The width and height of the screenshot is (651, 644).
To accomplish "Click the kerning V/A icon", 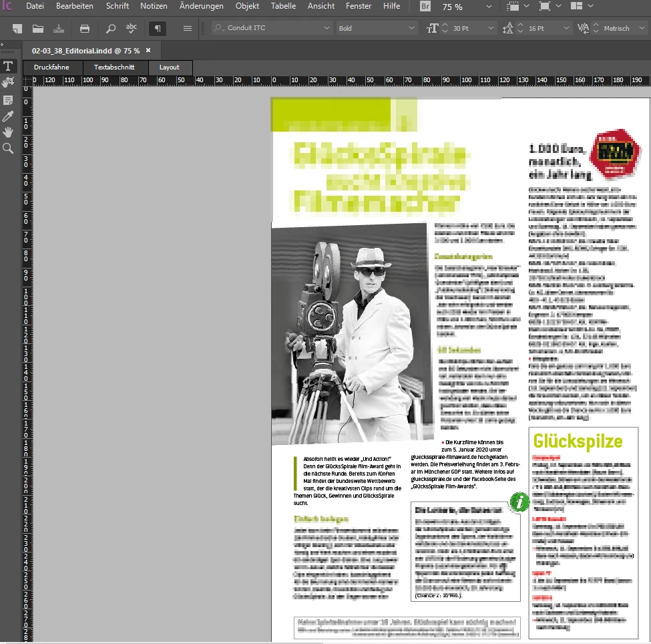I will 583,28.
